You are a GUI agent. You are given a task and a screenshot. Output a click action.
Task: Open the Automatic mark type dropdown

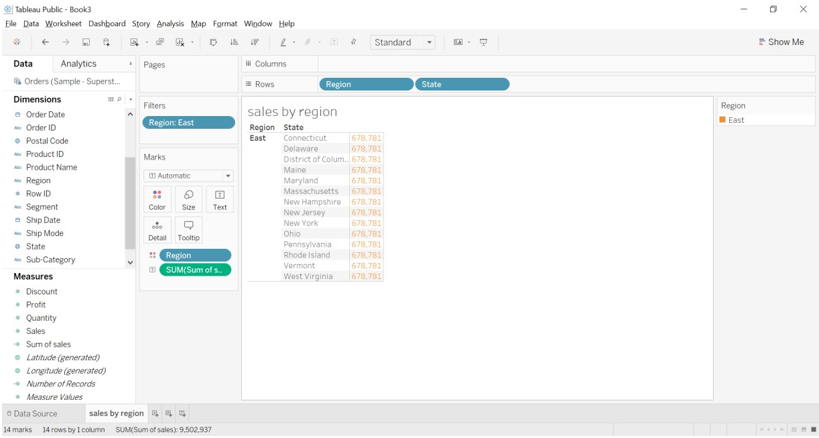[189, 176]
